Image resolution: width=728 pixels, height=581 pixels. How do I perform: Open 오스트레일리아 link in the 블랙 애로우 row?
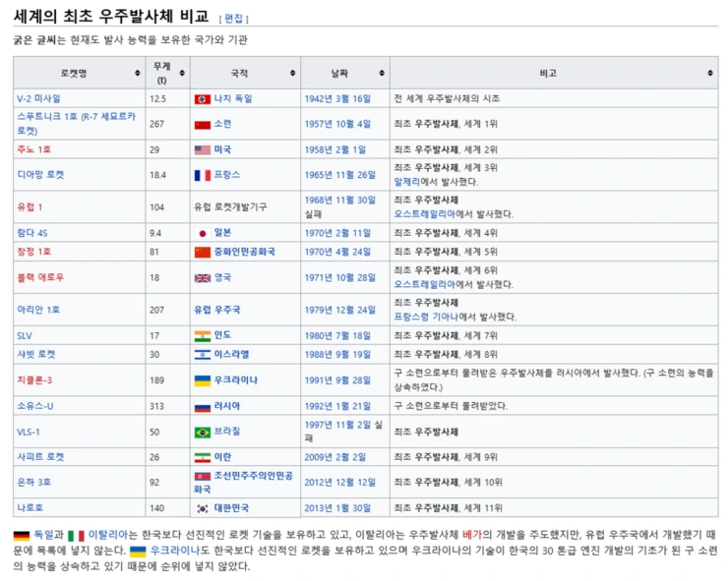click(425, 284)
